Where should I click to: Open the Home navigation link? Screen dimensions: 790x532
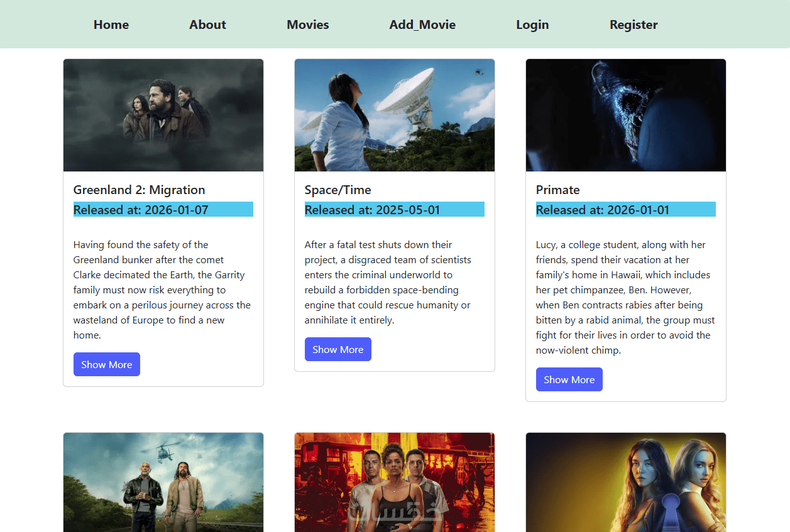(111, 24)
